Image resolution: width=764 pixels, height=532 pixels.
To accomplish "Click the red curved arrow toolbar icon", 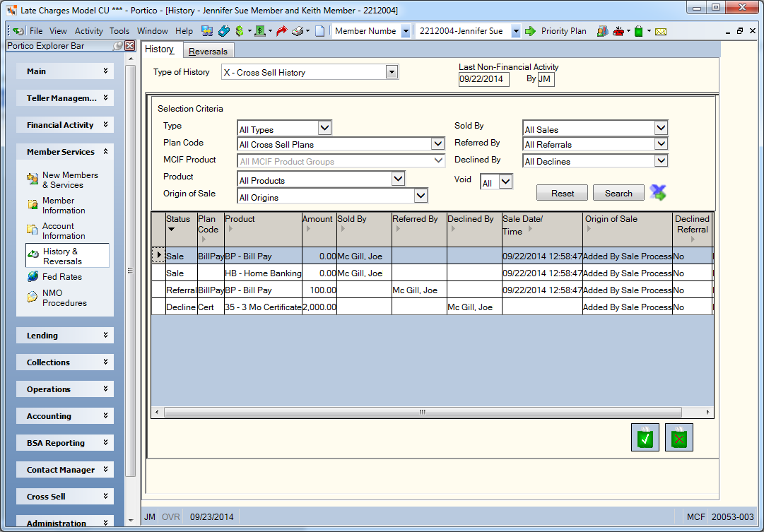I will 281,31.
